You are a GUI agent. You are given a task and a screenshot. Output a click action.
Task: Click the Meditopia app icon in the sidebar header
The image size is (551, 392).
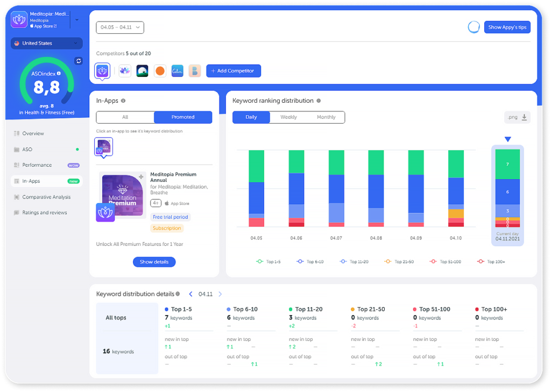click(x=19, y=19)
